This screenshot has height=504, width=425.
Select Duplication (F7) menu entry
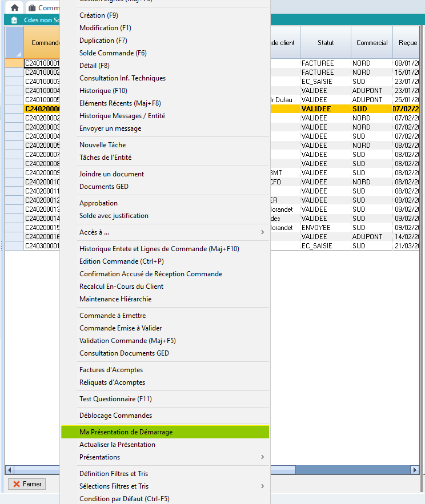point(103,41)
